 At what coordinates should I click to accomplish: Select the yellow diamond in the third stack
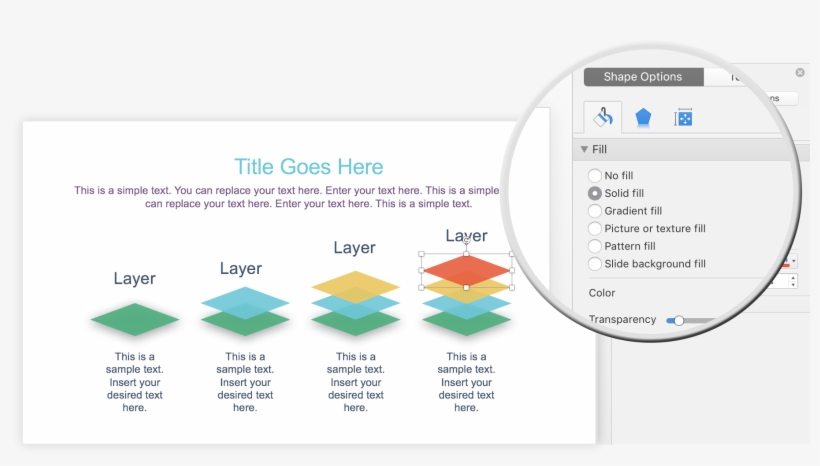pyautogui.click(x=356, y=287)
